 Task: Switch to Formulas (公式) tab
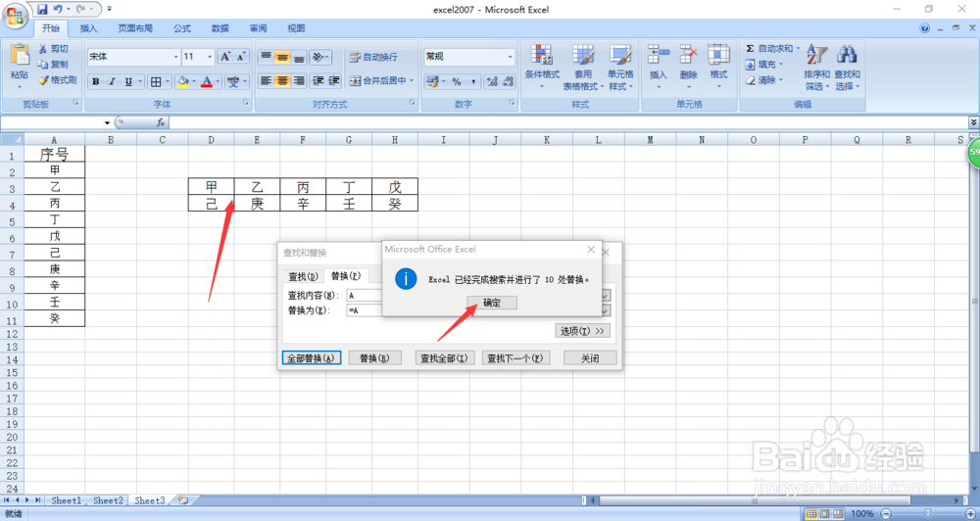point(182,28)
